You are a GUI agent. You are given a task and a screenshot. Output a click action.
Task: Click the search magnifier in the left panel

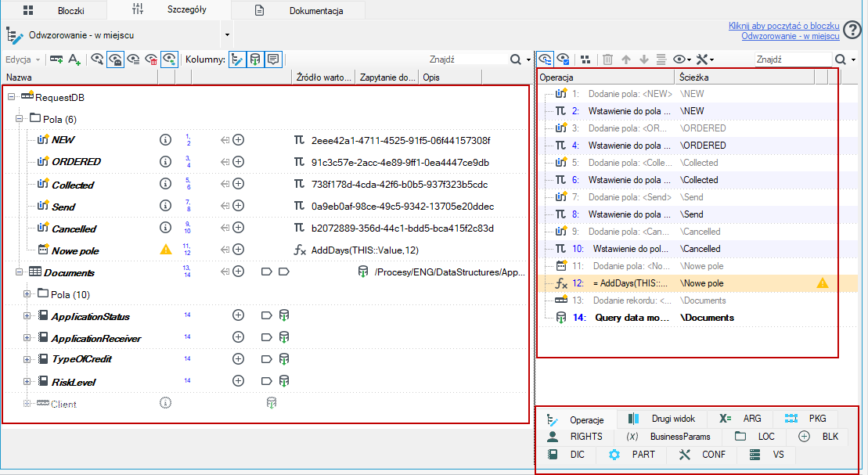[515, 59]
